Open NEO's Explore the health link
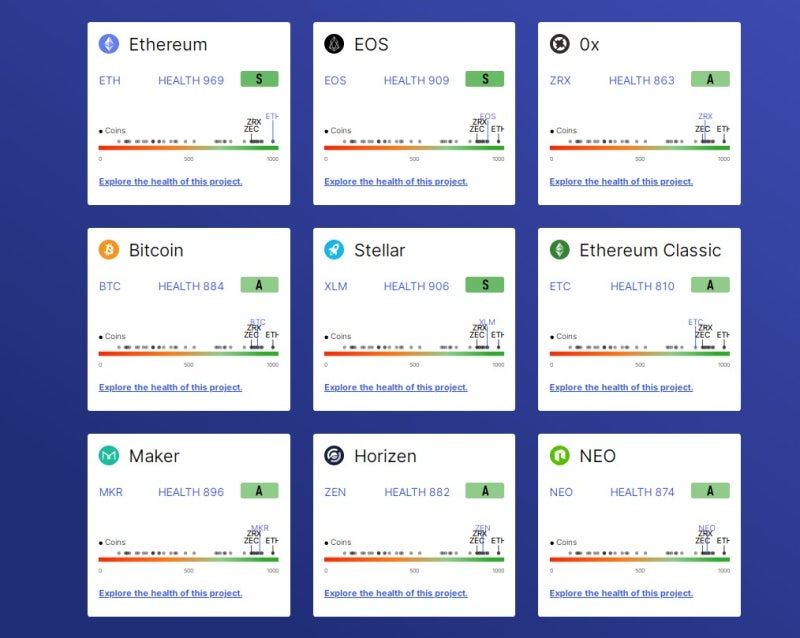 pyautogui.click(x=621, y=593)
